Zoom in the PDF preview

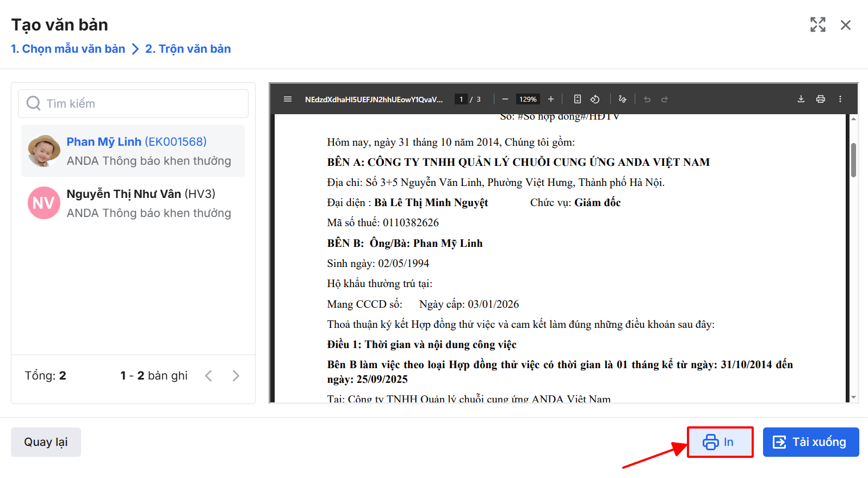[550, 99]
